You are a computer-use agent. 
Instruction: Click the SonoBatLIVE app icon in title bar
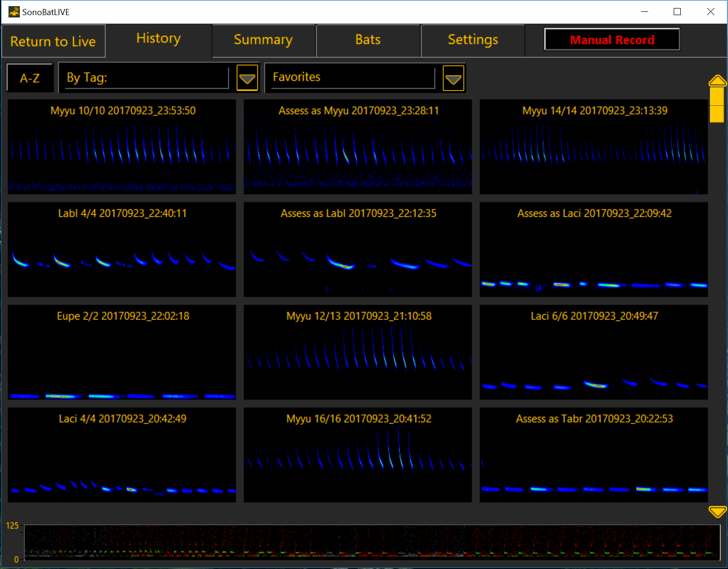(x=14, y=12)
